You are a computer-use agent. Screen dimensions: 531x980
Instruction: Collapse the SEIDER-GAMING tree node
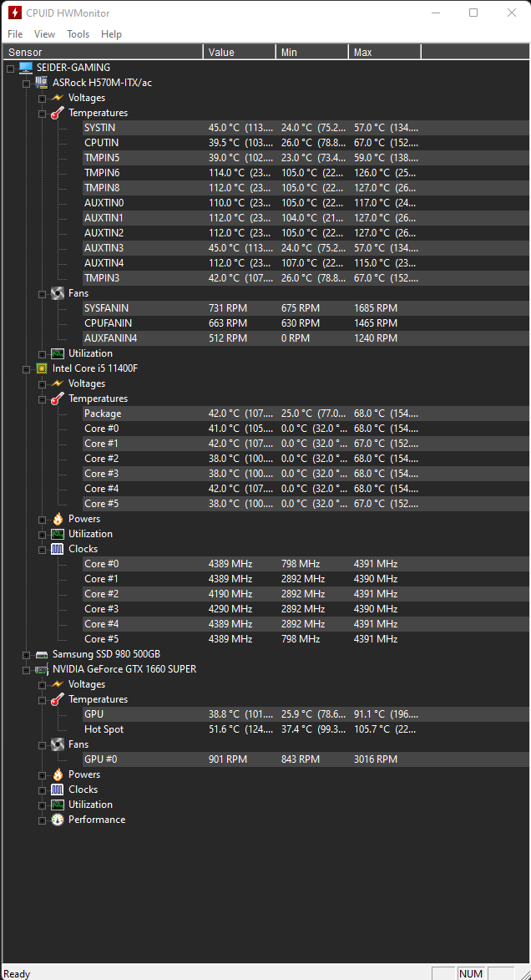tap(10, 67)
